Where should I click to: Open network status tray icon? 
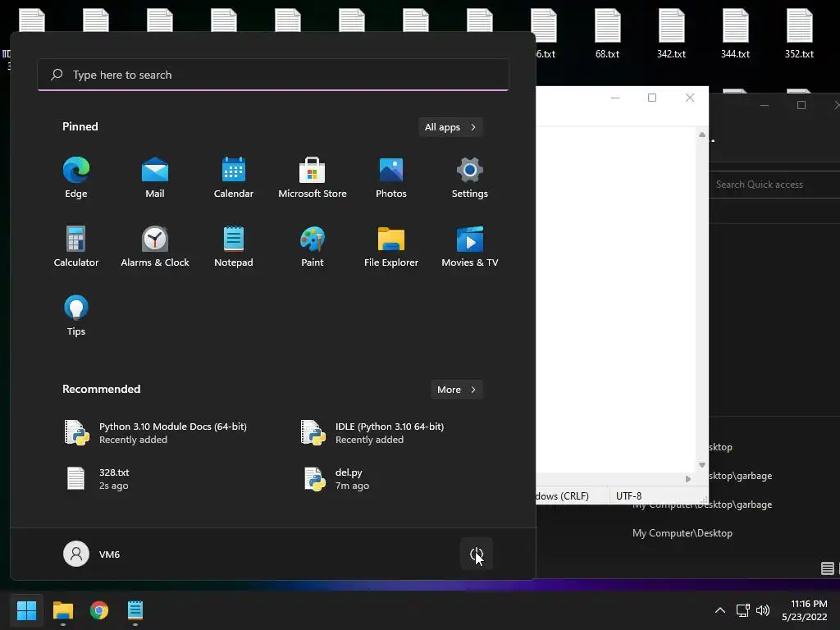point(742,610)
